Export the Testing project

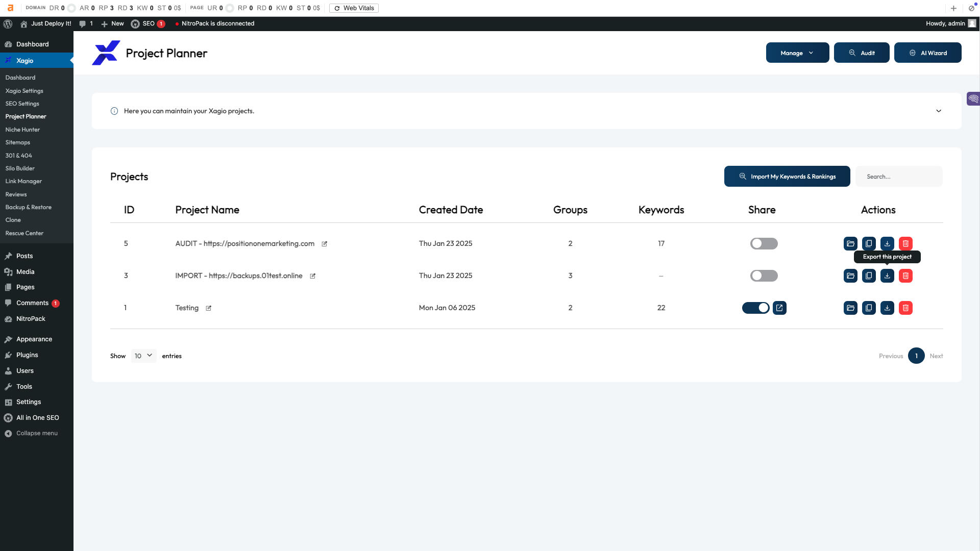pyautogui.click(x=887, y=308)
